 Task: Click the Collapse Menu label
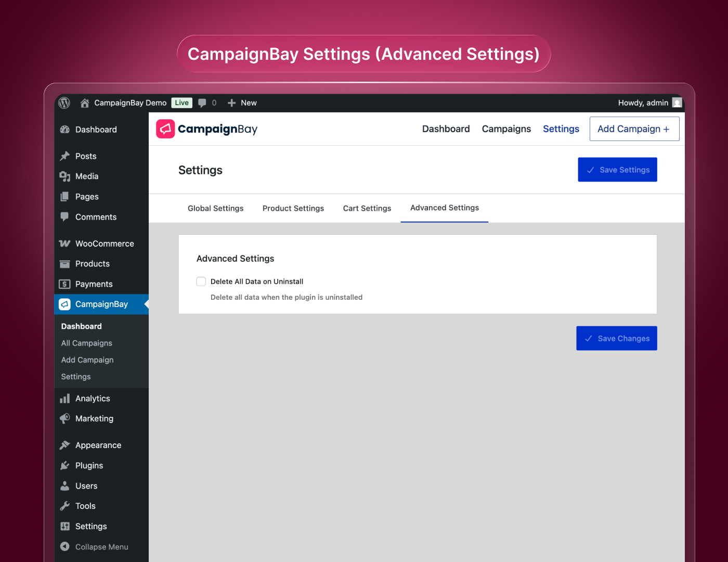tap(102, 547)
